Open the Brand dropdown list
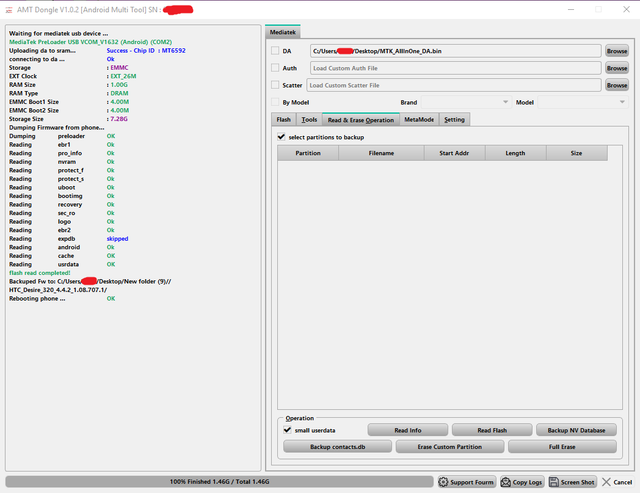640x493 pixels. (506, 102)
